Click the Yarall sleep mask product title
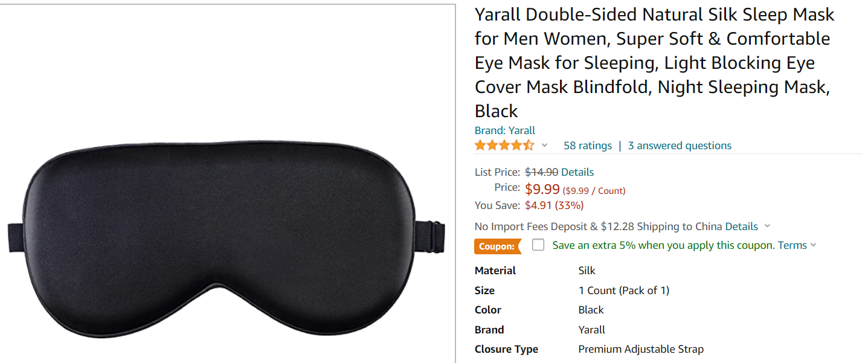 pyautogui.click(x=652, y=62)
